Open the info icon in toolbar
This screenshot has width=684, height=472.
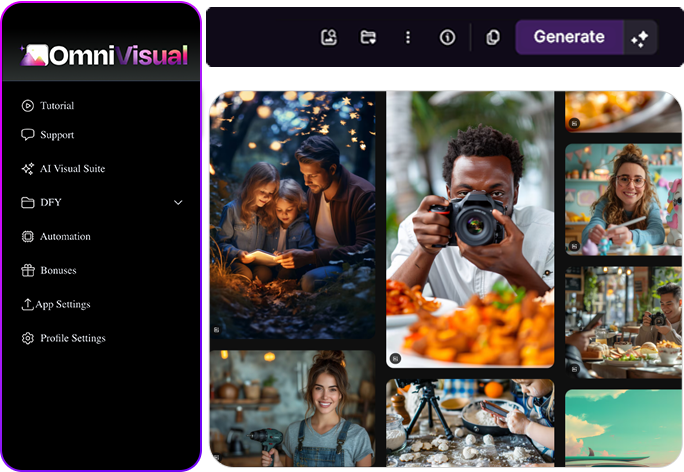pos(447,38)
